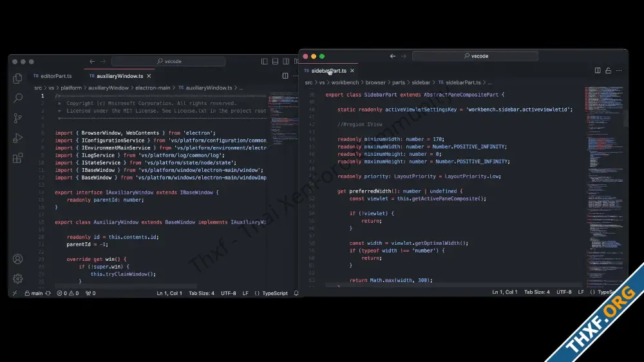Open Source Control view in activity bar
This screenshot has height=362, width=644.
[17, 118]
